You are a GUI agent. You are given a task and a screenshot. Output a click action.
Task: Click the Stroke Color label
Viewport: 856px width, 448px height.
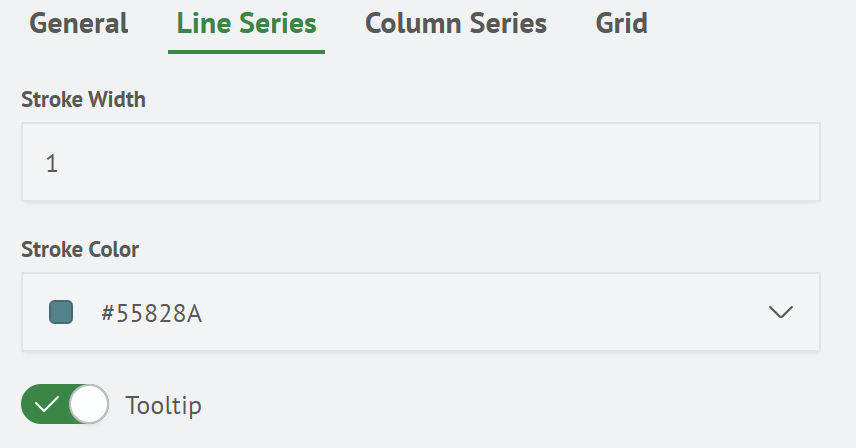click(80, 249)
